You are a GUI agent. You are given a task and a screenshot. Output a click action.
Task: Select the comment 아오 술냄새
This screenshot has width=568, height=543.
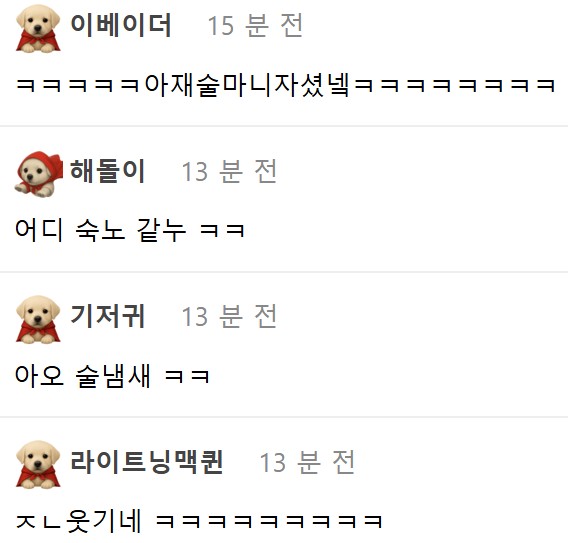[x=83, y=376]
